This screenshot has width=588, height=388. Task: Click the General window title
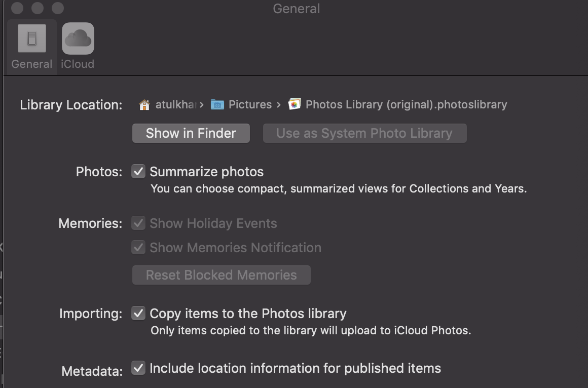point(296,8)
